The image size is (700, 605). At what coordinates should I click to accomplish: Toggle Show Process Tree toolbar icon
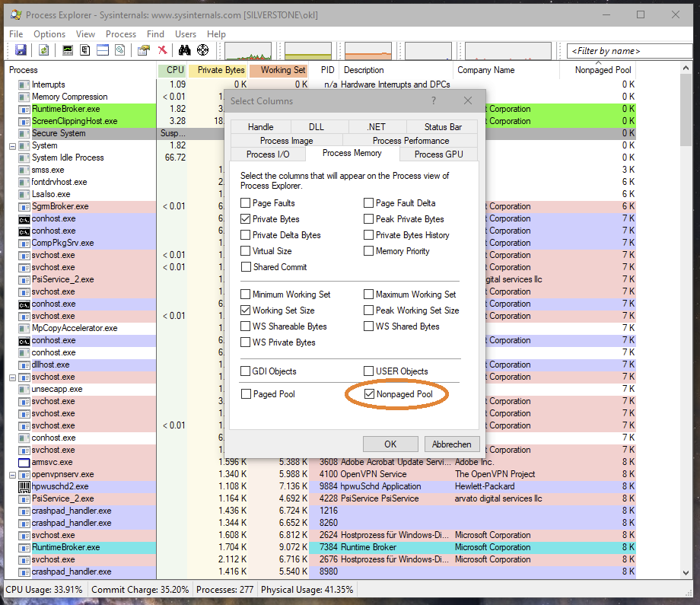point(84,50)
